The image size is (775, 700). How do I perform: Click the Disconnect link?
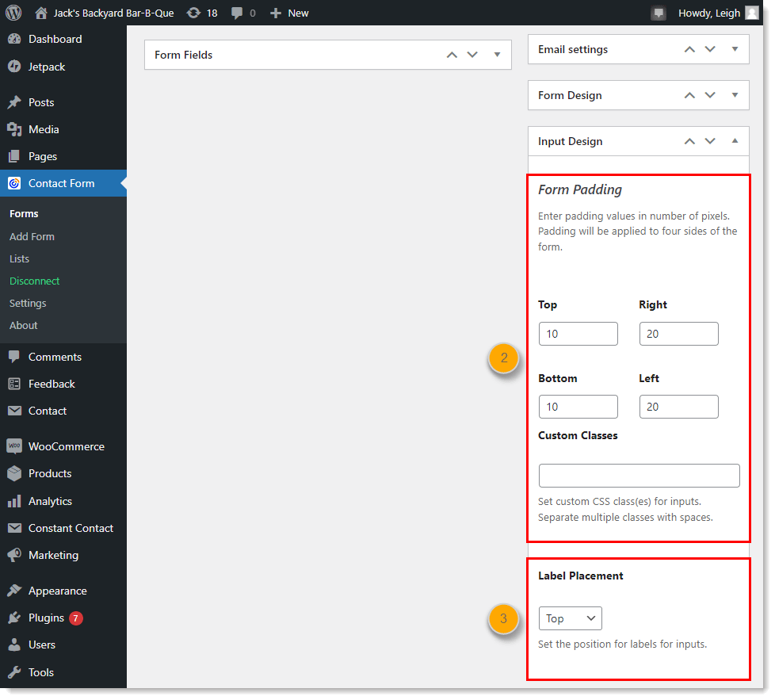click(34, 281)
